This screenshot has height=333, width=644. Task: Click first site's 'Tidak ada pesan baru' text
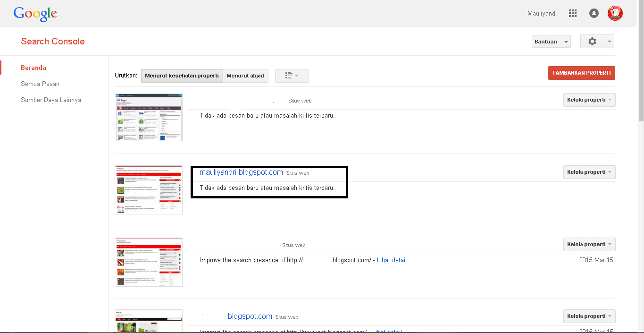point(267,115)
